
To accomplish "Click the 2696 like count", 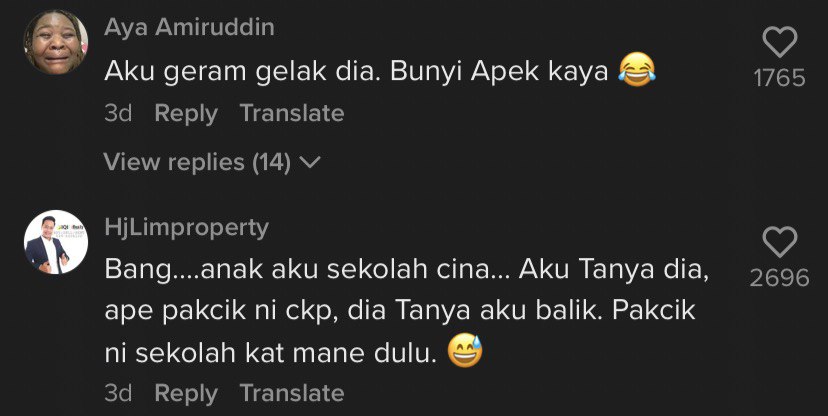I will (x=780, y=278).
